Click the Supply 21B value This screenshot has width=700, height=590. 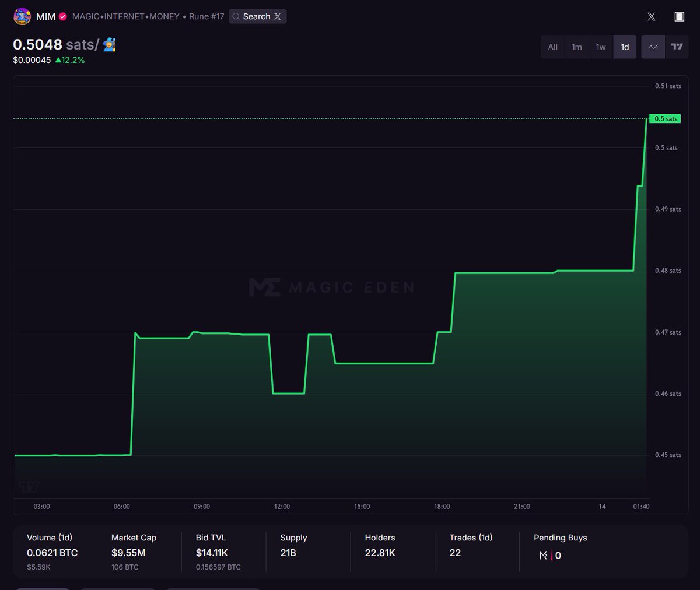(288, 553)
